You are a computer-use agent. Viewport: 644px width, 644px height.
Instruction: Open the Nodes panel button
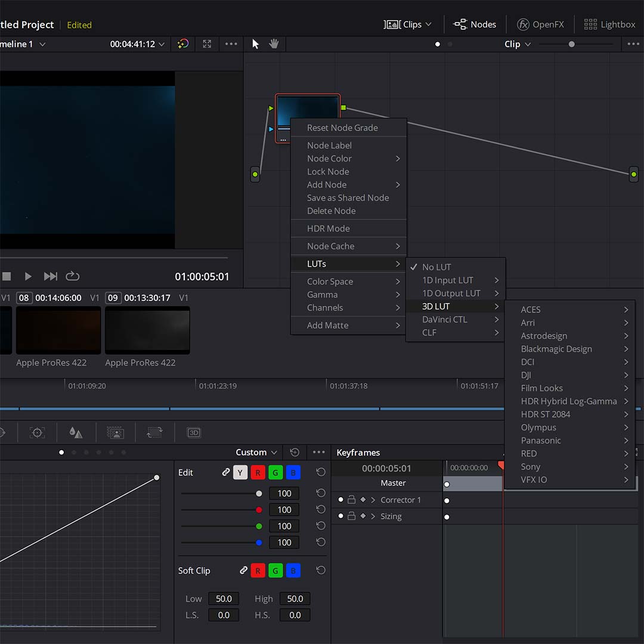click(x=475, y=24)
